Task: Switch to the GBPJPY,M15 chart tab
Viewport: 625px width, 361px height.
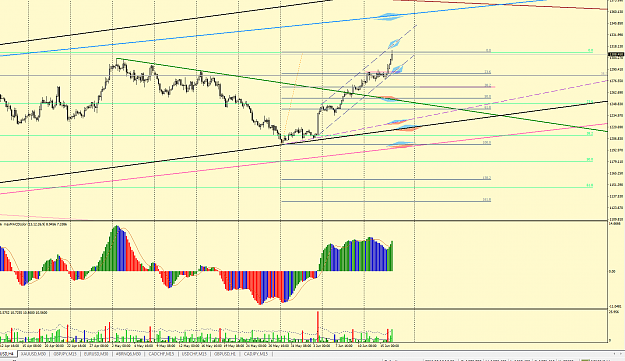Action: 65,354
